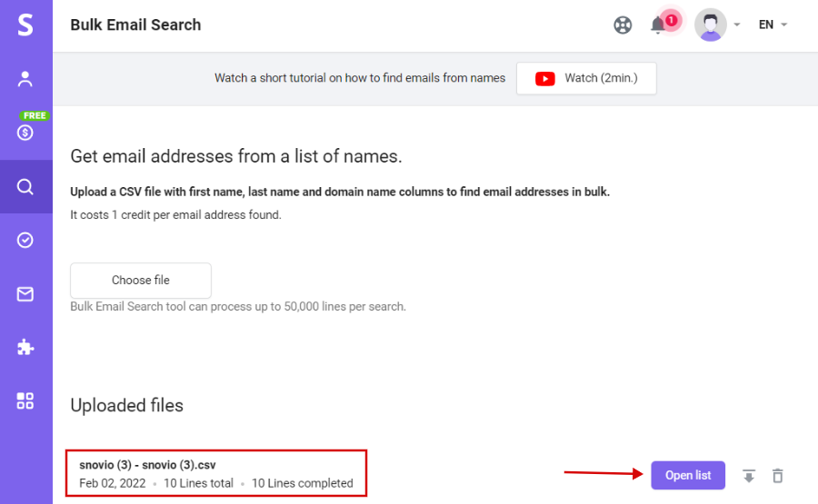
Task: Click the 10 Lines completed text
Action: 302,483
